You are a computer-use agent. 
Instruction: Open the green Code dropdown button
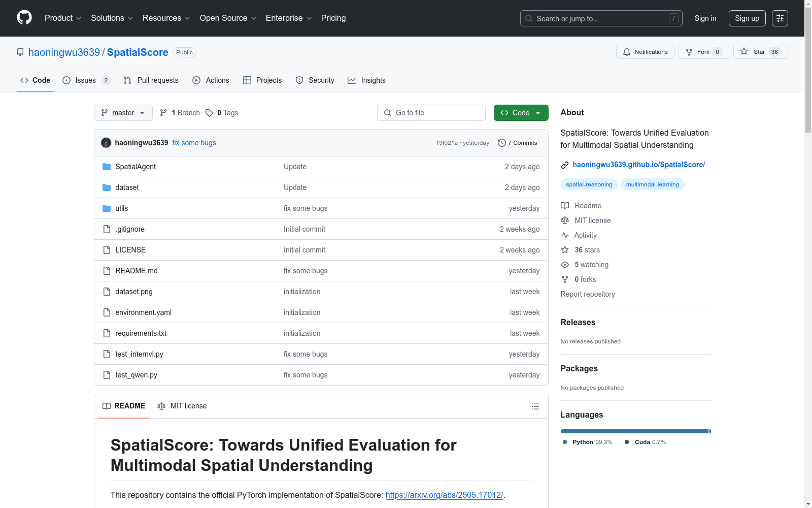point(521,113)
